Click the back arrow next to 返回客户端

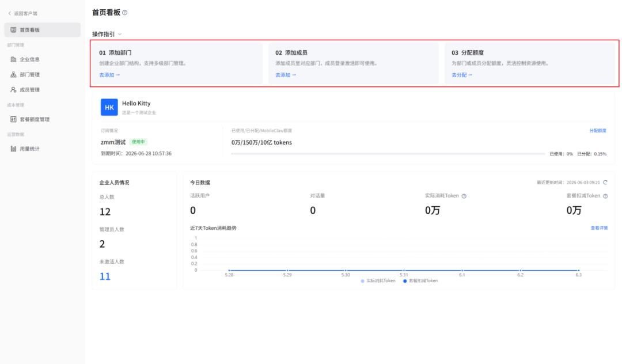coord(10,13)
